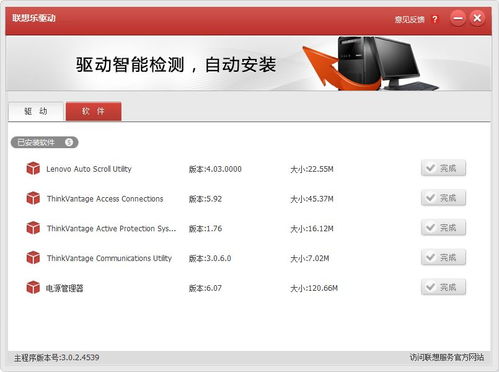Click version text 版本:1.76

point(205,228)
